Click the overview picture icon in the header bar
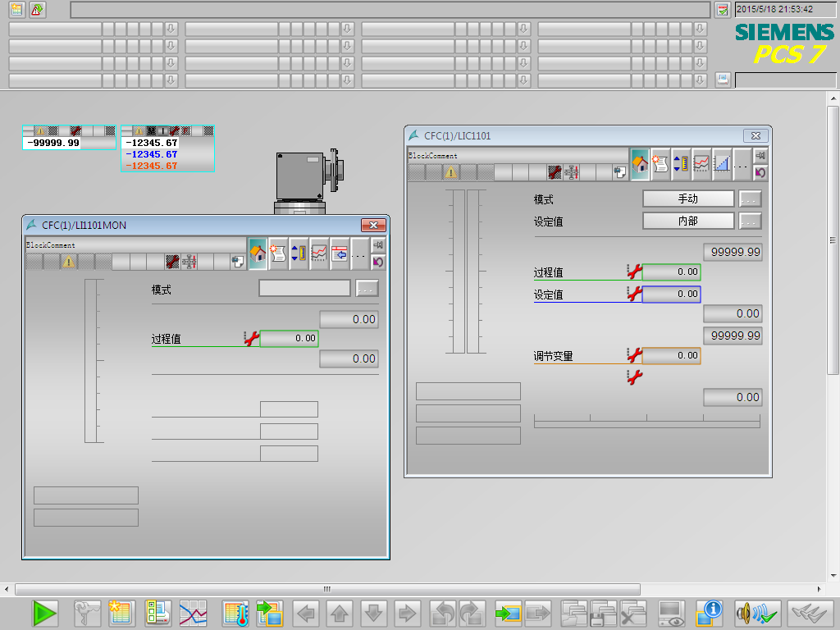 17,9
